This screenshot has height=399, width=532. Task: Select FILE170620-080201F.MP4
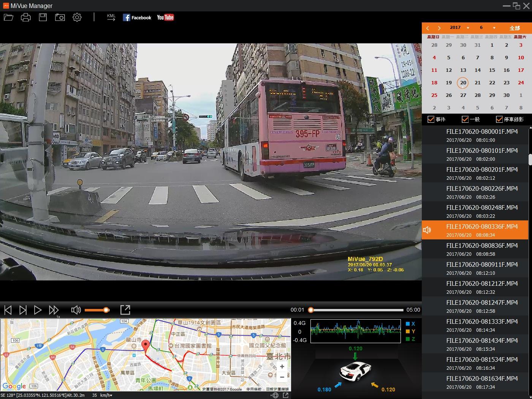[475, 173]
